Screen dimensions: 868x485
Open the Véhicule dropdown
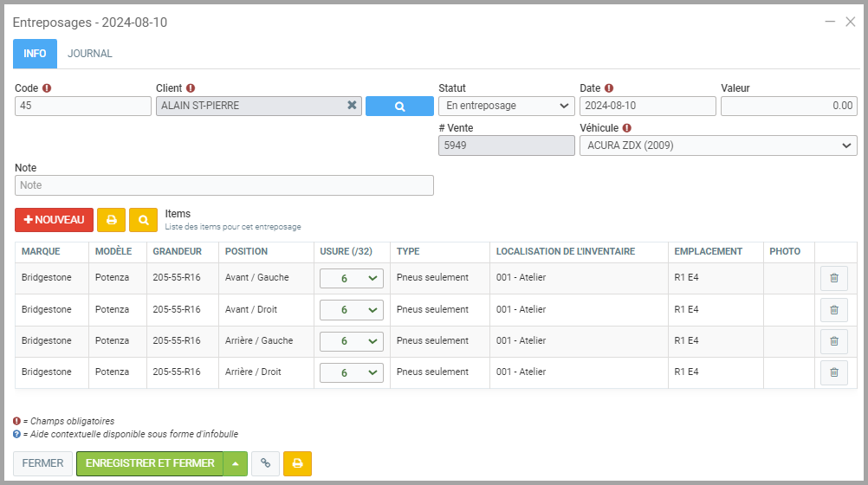[717, 145]
